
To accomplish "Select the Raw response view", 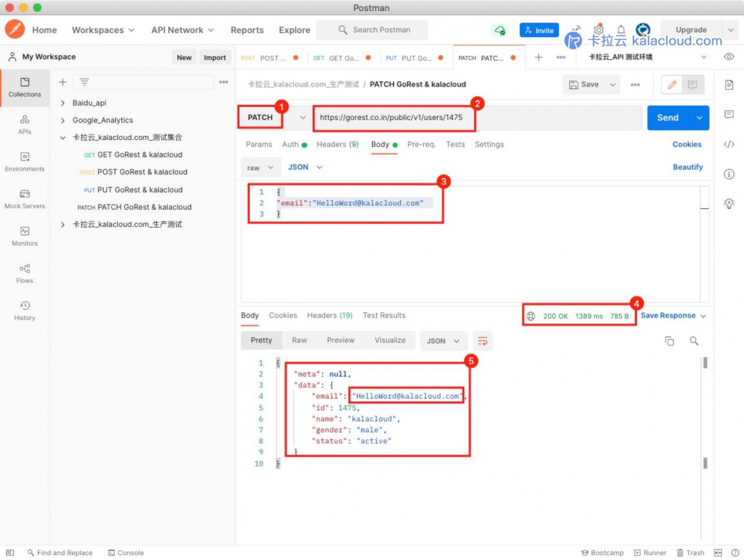I will [299, 340].
